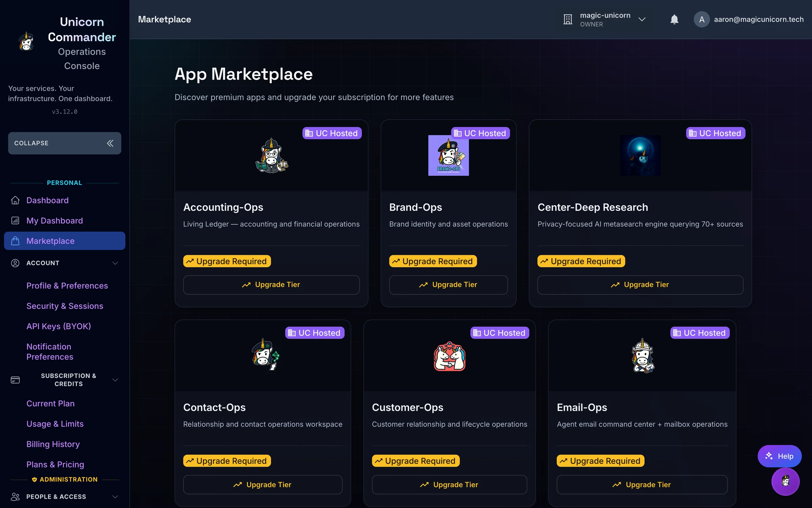Screen dimensions: 812x508
Task: Open My Dashboard page
Action: (65, 220)
